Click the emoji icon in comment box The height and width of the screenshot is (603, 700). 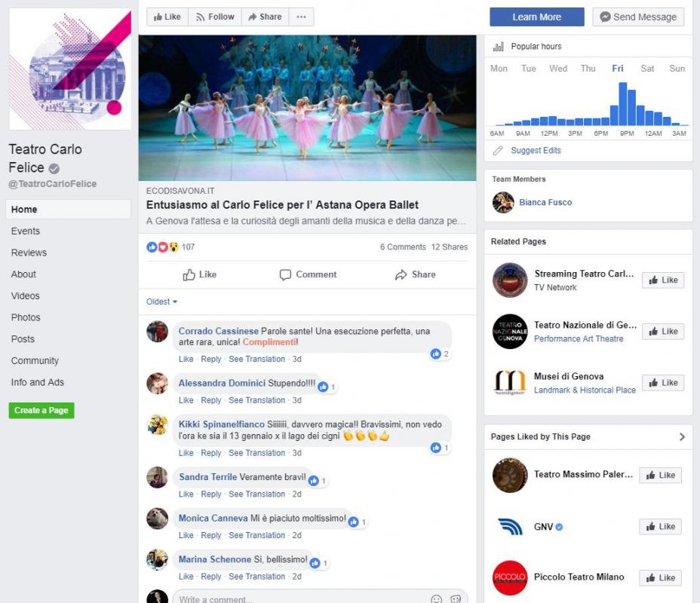(x=436, y=599)
